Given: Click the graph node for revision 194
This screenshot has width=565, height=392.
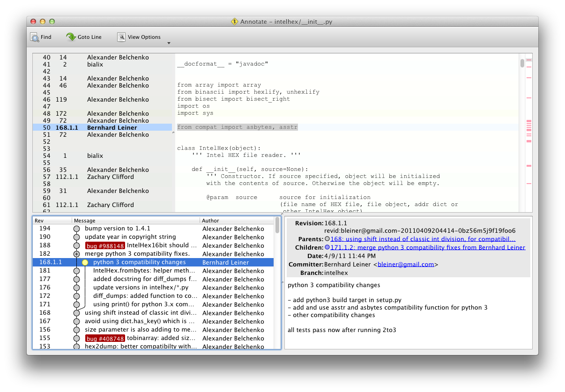Looking at the screenshot, I should [77, 229].
